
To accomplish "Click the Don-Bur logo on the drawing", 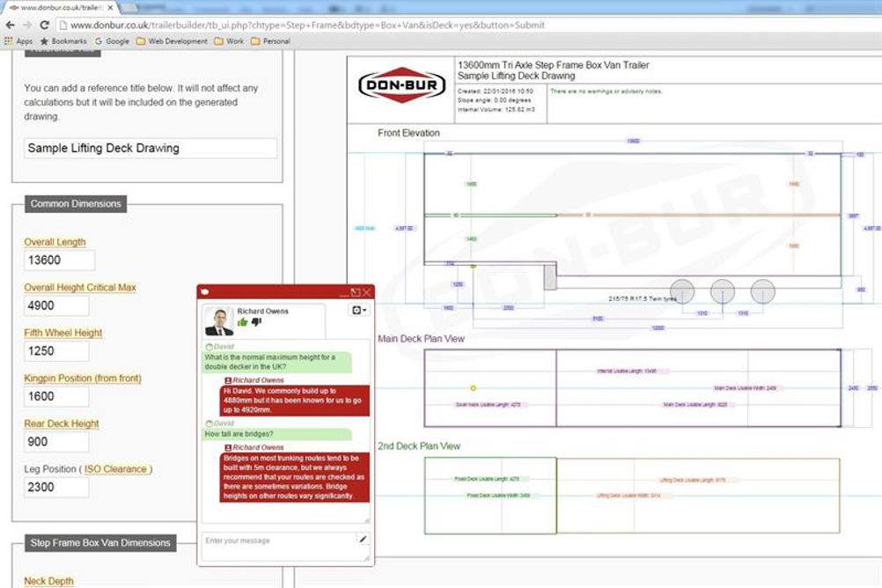I will 401,85.
